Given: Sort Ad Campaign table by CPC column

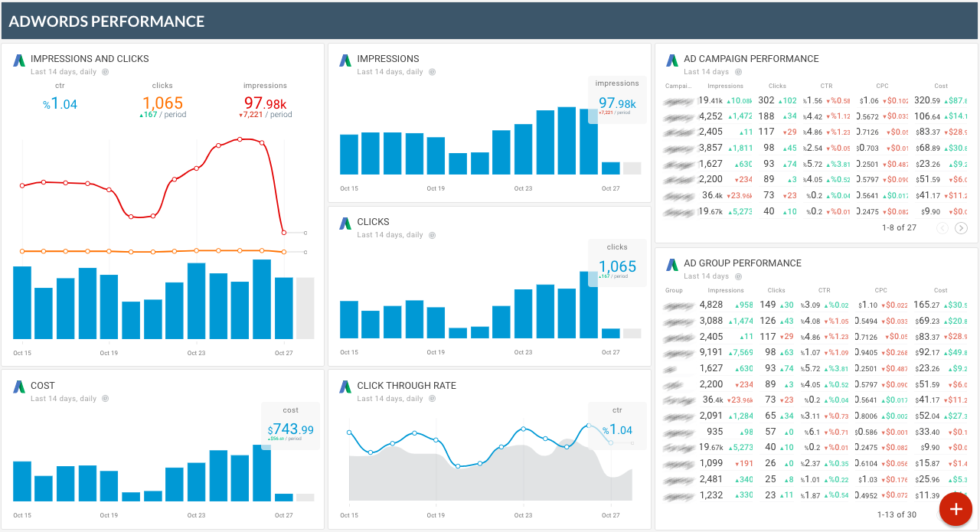Looking at the screenshot, I should tap(882, 86).
